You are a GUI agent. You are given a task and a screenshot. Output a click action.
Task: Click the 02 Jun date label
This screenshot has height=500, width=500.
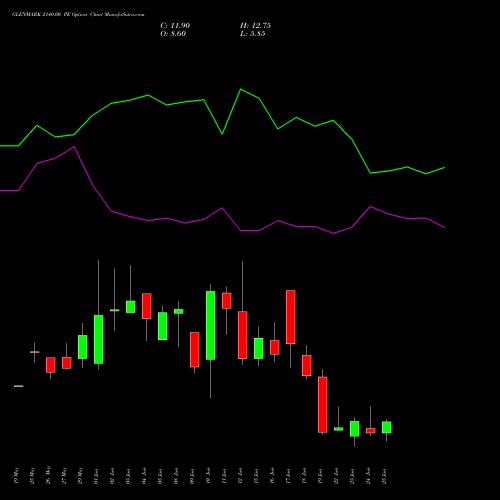point(113,476)
